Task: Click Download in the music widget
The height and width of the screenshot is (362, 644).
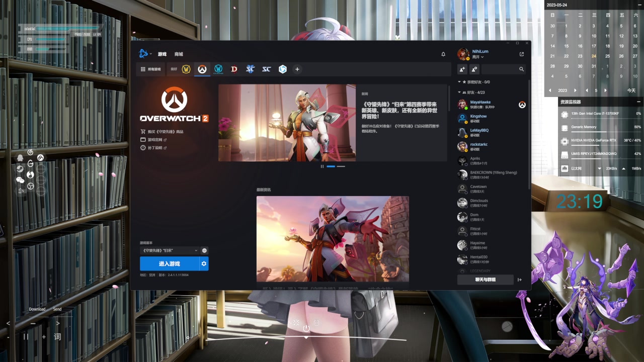Action: (x=37, y=309)
